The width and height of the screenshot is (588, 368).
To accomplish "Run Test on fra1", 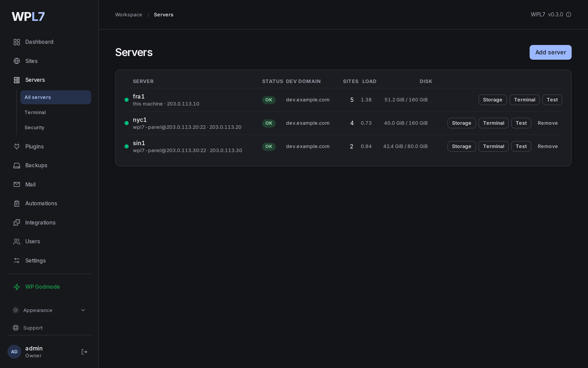I will click(552, 100).
